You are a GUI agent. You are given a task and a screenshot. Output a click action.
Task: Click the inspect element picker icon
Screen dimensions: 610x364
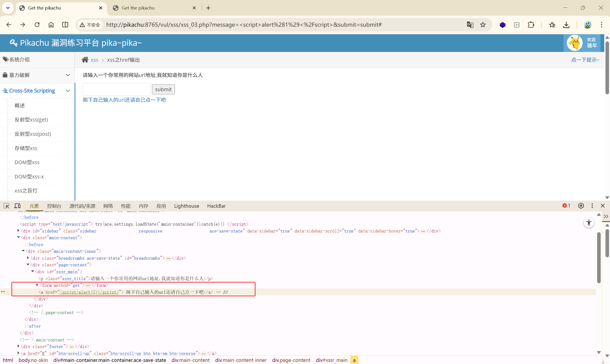click(6, 206)
